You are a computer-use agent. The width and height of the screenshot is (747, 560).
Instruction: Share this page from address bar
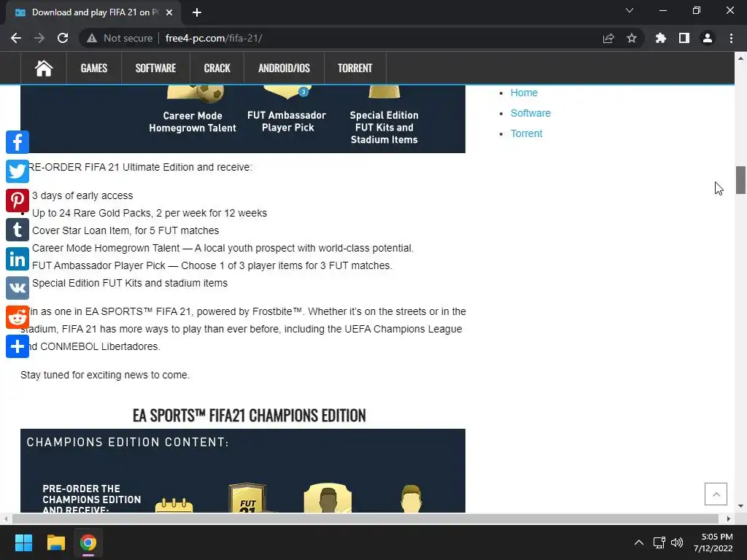pyautogui.click(x=608, y=38)
